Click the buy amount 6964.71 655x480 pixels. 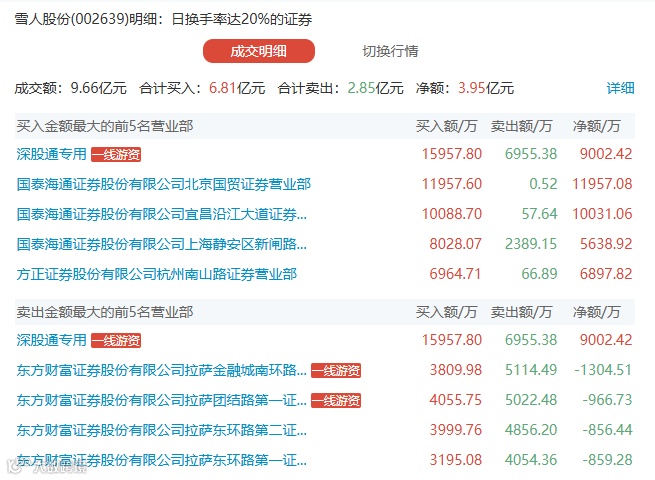pyautogui.click(x=455, y=274)
